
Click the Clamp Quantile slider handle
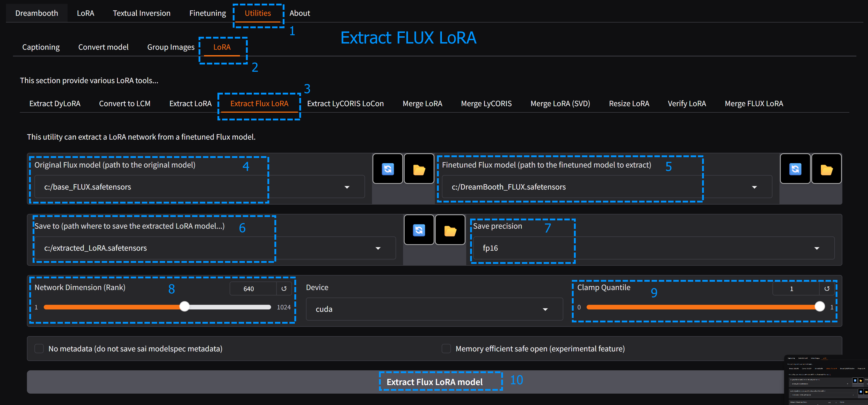click(820, 307)
